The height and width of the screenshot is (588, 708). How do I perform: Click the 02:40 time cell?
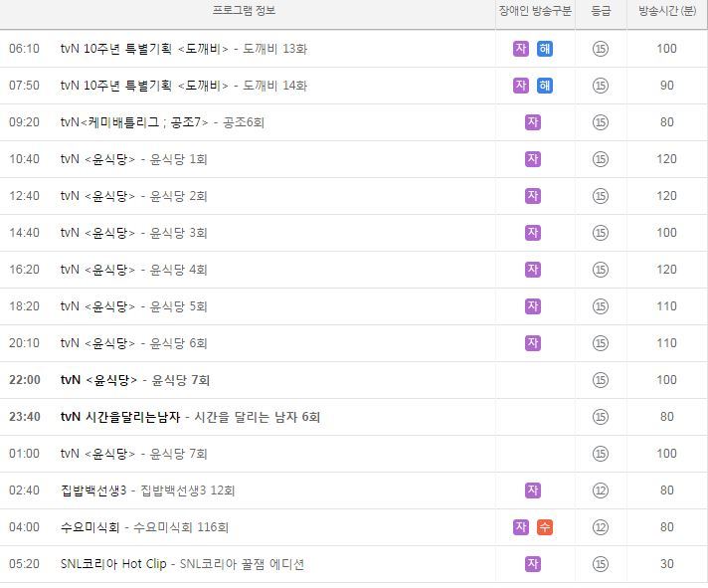coord(24,490)
